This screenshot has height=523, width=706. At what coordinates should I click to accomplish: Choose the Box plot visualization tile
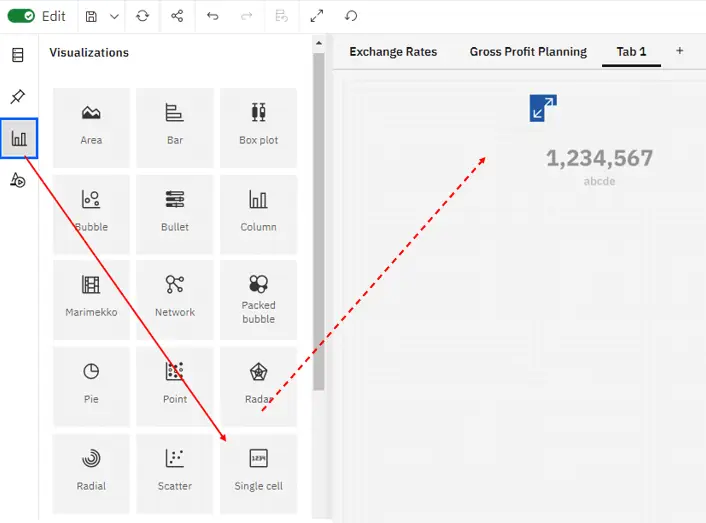pos(258,128)
